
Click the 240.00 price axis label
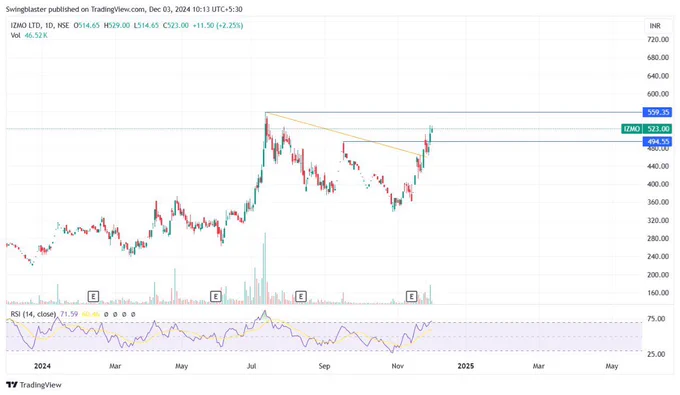[658, 256]
